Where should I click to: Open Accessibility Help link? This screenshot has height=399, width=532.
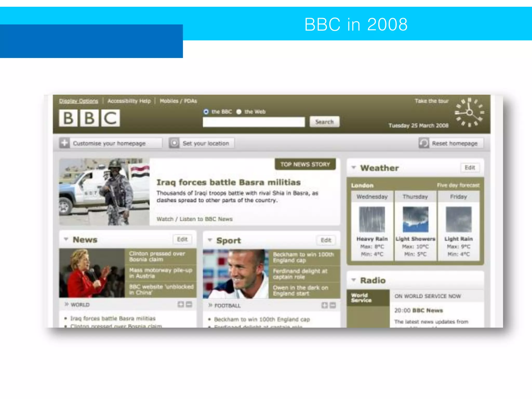click(x=129, y=101)
